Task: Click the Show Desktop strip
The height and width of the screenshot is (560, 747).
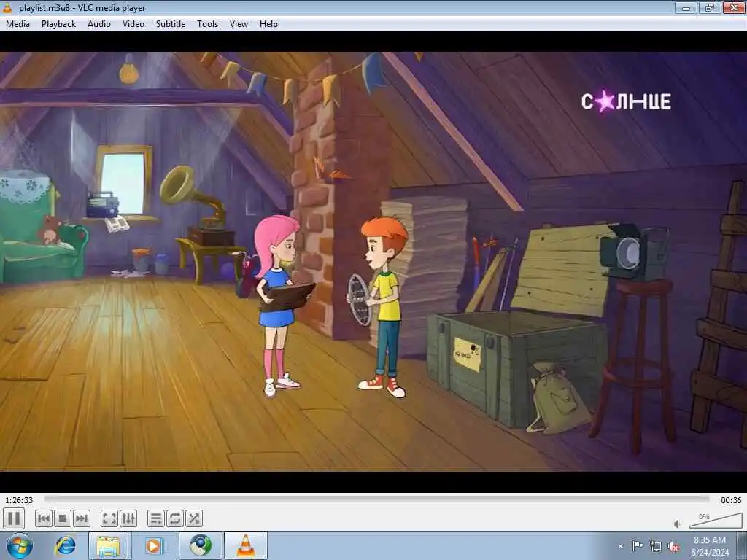Action: click(743, 545)
